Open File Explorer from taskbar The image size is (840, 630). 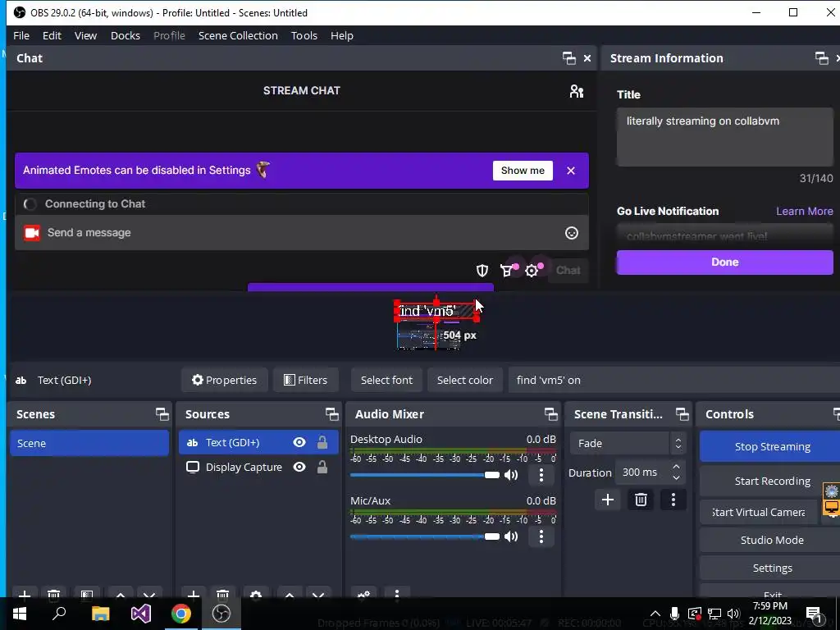click(x=100, y=614)
